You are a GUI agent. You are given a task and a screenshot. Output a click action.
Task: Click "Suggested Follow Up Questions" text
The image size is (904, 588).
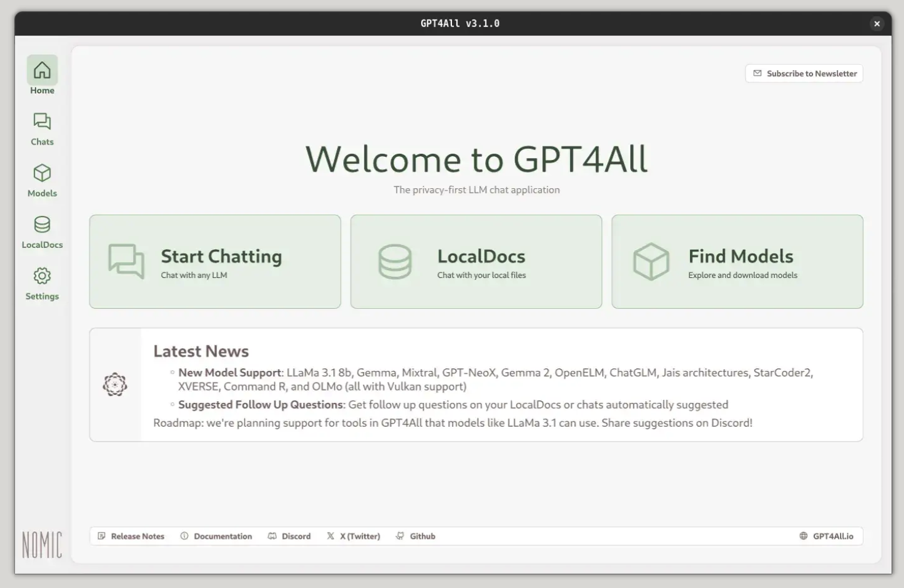[x=261, y=405]
